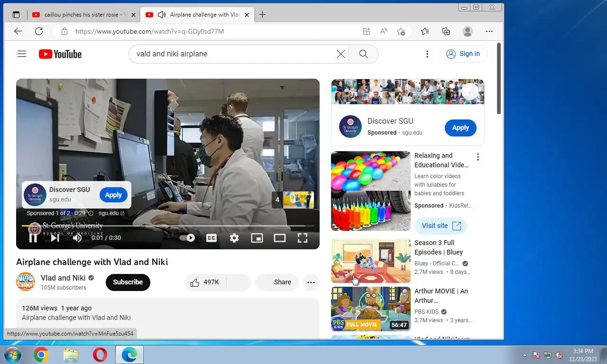Open a new browser tab
Screen dimensions: 607x364
262,15
